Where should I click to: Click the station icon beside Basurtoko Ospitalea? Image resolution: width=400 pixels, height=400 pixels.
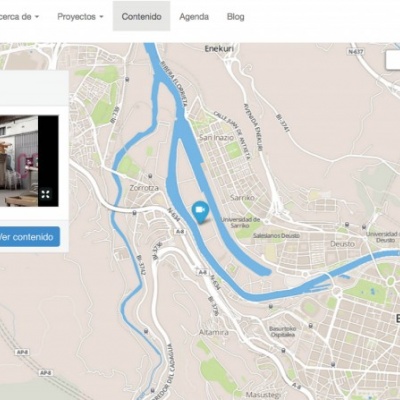tap(311, 325)
